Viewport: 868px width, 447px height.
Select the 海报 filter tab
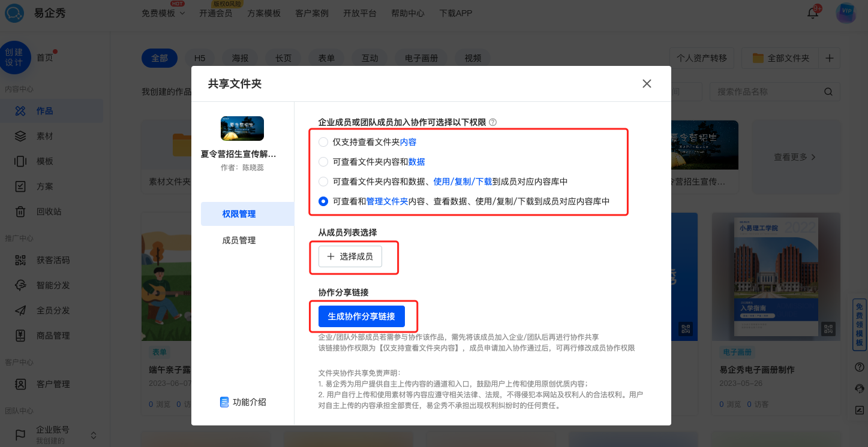(x=240, y=58)
